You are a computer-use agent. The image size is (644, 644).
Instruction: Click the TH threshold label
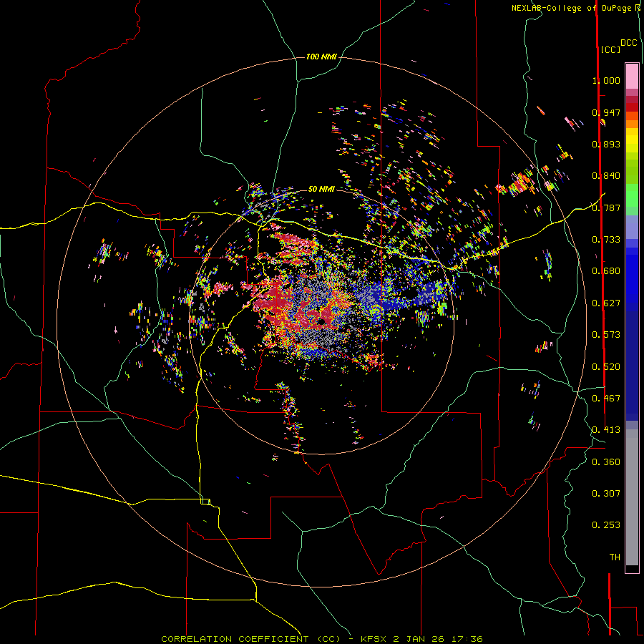(x=615, y=557)
